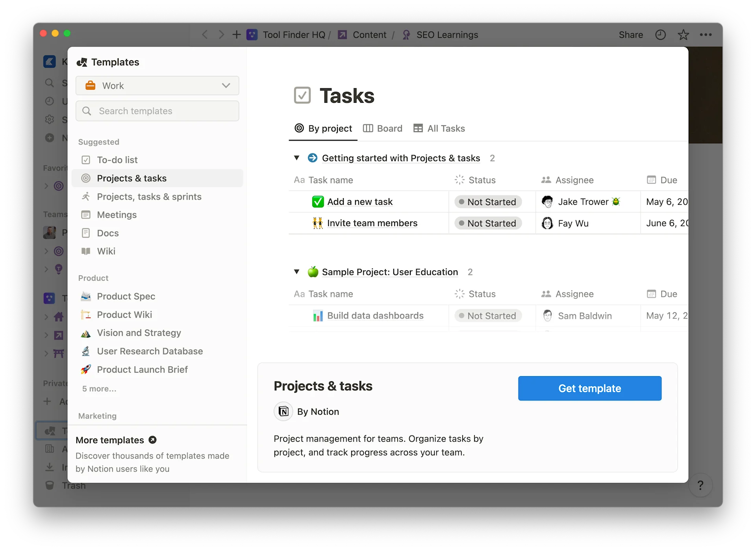Screen dimensions: 756x551
Task: Collapse the Sample Project: User Education section
Action: (x=297, y=272)
